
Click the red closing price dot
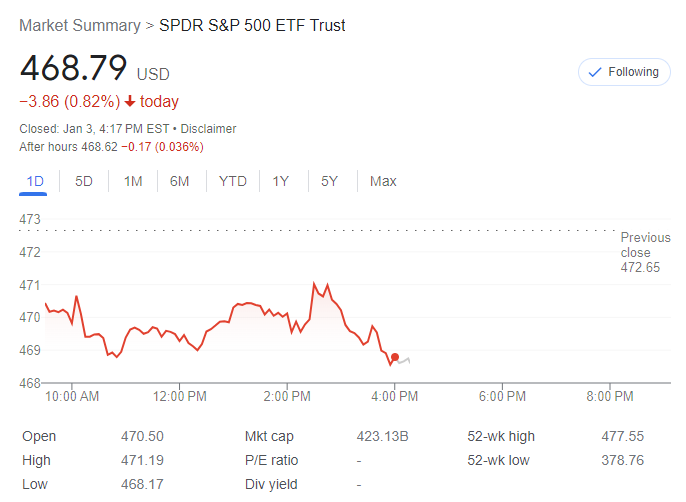(x=395, y=357)
